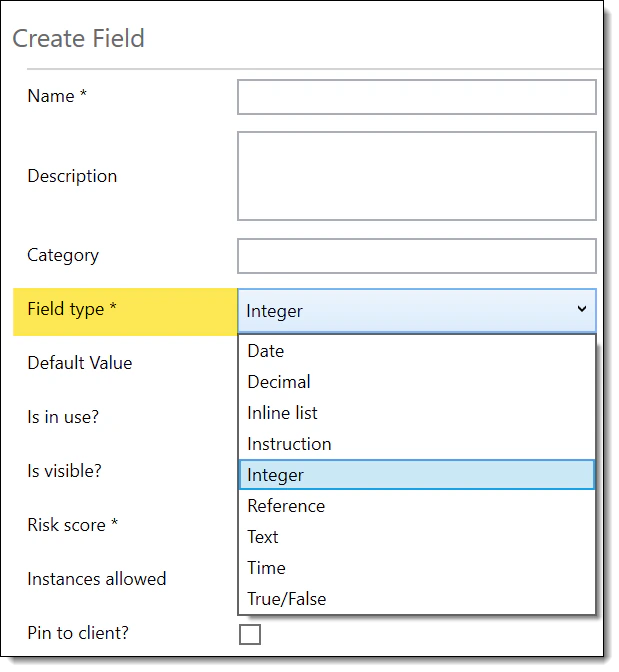Choose the Text field type option
Viewport: 619px width, 672px height.
click(417, 537)
